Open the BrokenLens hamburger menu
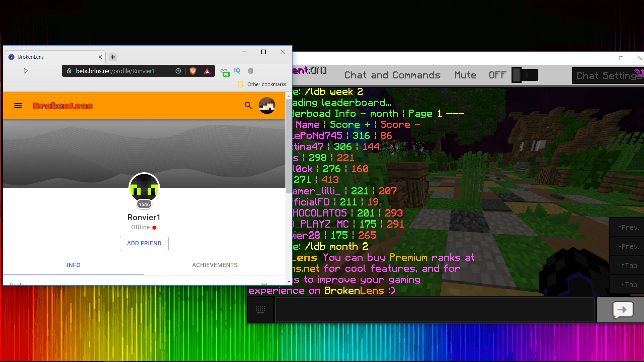 [18, 106]
